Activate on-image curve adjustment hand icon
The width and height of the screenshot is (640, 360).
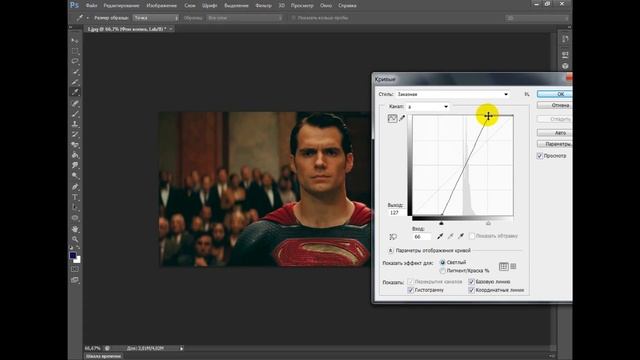pos(393,236)
